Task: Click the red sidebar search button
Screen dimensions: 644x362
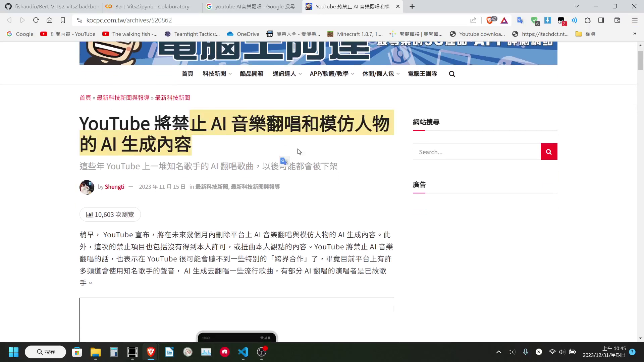Action: 549,152
